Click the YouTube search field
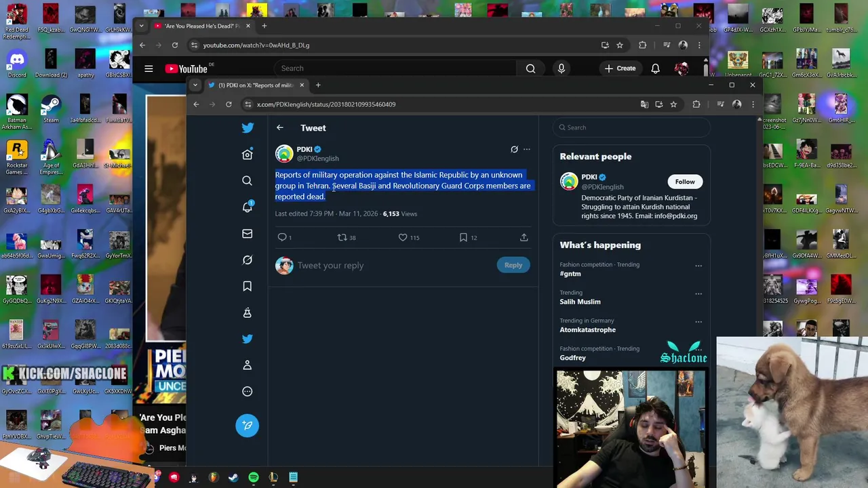The image size is (868, 488). coord(395,68)
